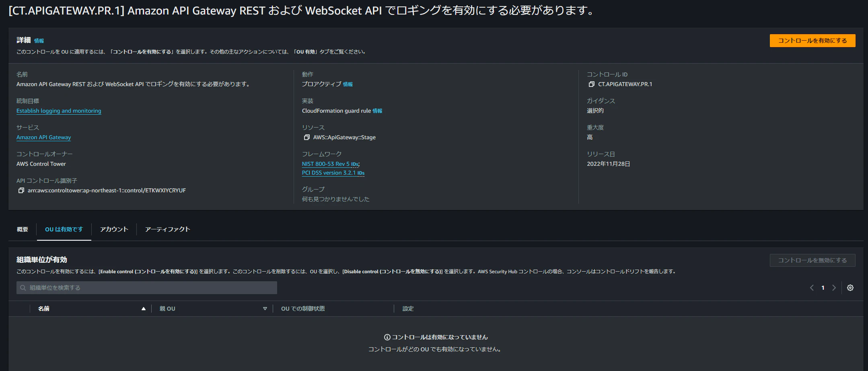Open table preferences gear icon
Viewport: 868px width, 371px height.
(x=850, y=288)
